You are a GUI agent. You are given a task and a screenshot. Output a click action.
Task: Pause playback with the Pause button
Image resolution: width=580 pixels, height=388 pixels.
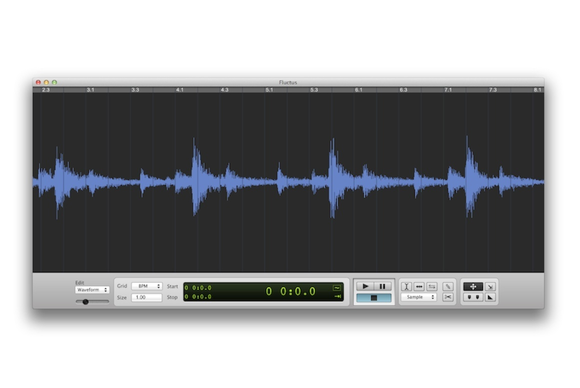tap(382, 286)
